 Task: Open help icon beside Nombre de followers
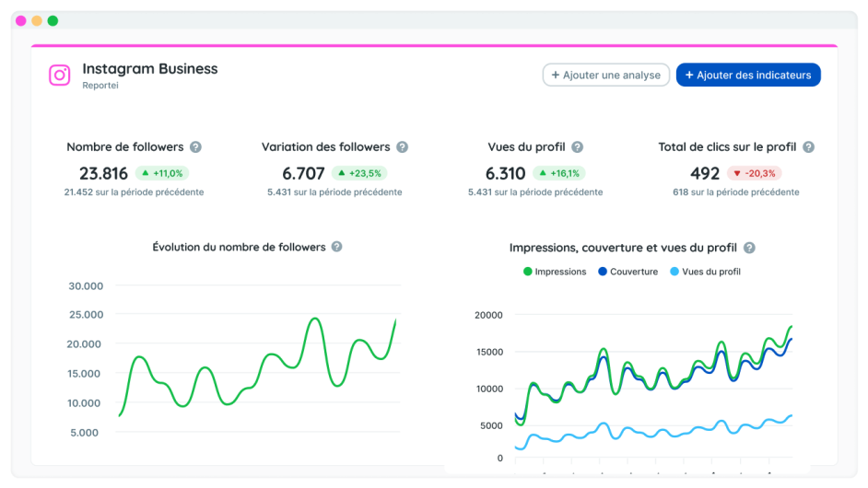click(195, 147)
